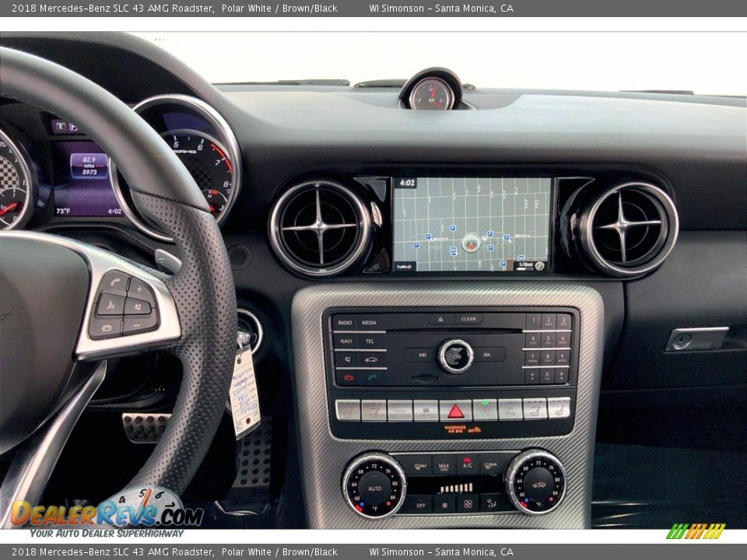Image resolution: width=747 pixels, height=560 pixels.
Task: Click the disc eject button
Action: point(440,319)
